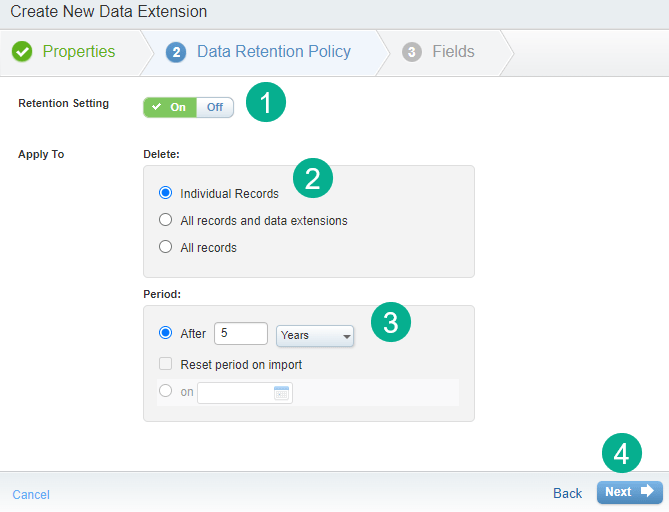Click the After period number field
This screenshot has height=512, width=669.
pyautogui.click(x=240, y=334)
